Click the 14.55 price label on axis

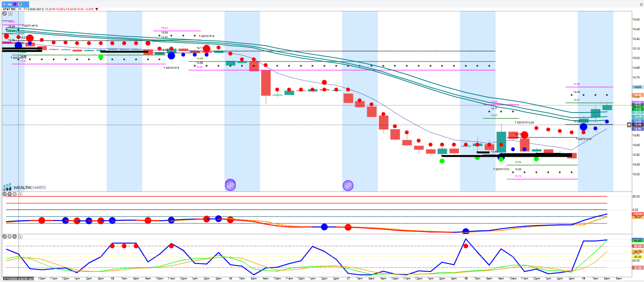[638, 87]
